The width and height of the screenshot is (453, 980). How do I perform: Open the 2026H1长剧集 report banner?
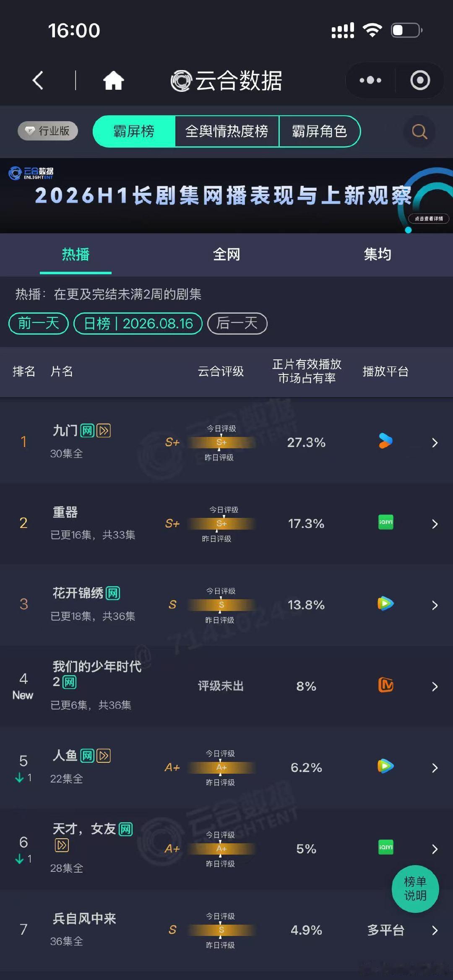click(x=226, y=195)
